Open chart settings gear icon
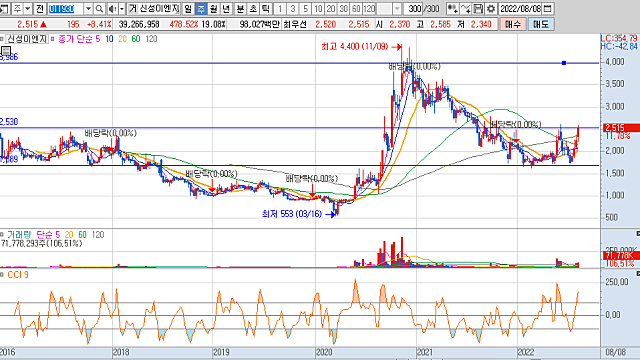The image size is (640, 360). pos(491,9)
